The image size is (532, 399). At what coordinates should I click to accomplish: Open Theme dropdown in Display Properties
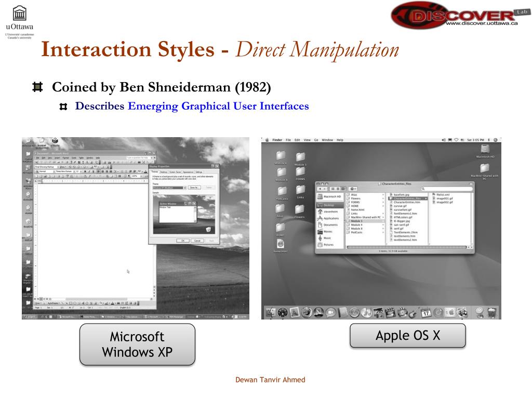pos(170,188)
